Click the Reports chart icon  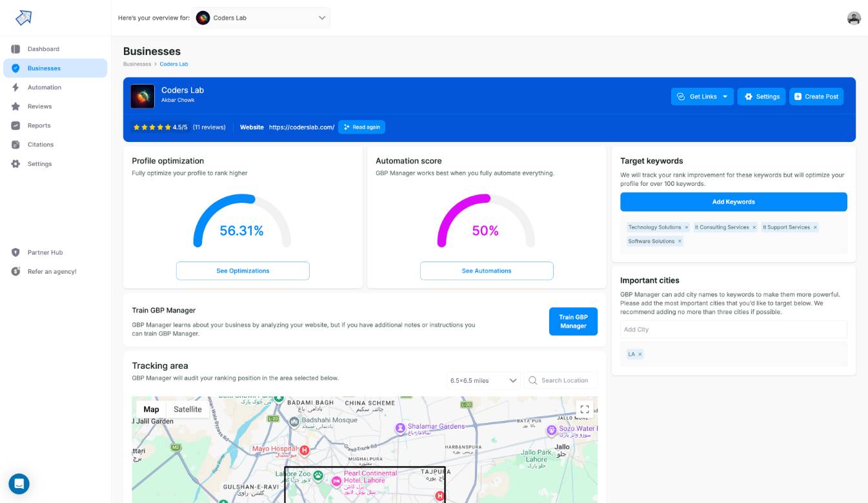point(15,126)
